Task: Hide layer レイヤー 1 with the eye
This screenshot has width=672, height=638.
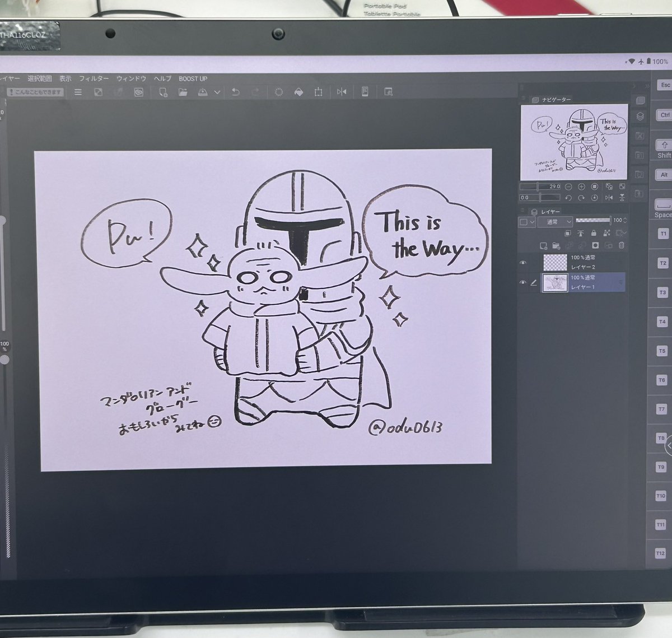Action: pos(523,282)
